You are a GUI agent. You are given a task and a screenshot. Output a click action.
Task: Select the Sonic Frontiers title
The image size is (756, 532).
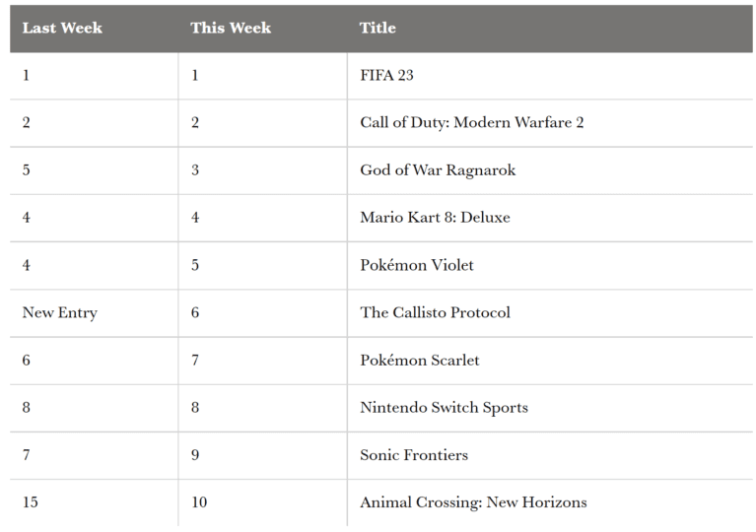point(414,455)
